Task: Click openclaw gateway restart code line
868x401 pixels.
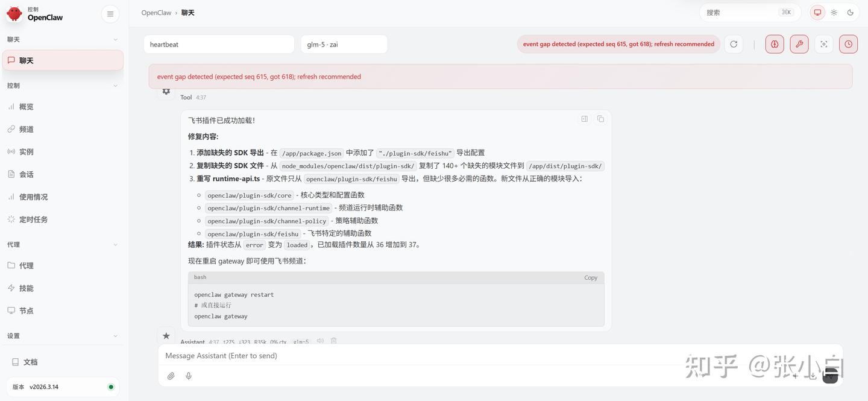Action: pos(234,295)
